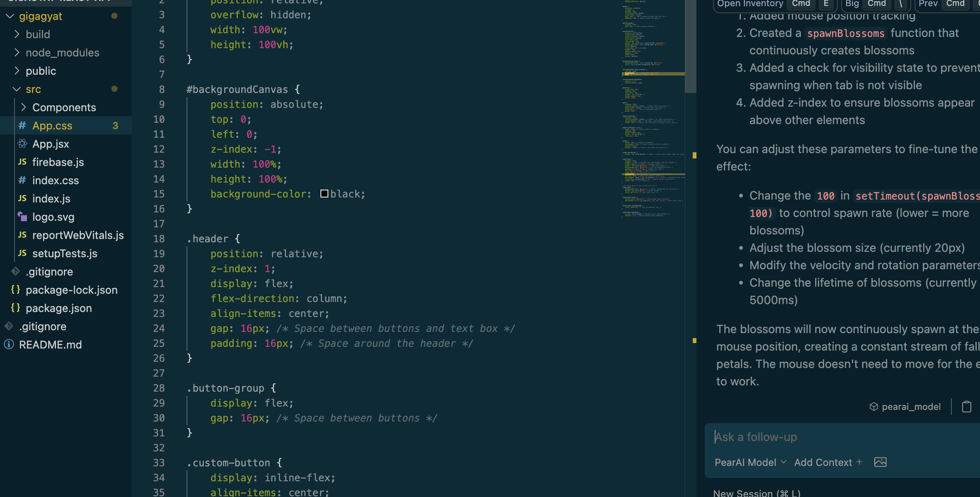Image resolution: width=980 pixels, height=497 pixels.
Task: Click the JS icon next to firebase.js
Action: (x=22, y=162)
